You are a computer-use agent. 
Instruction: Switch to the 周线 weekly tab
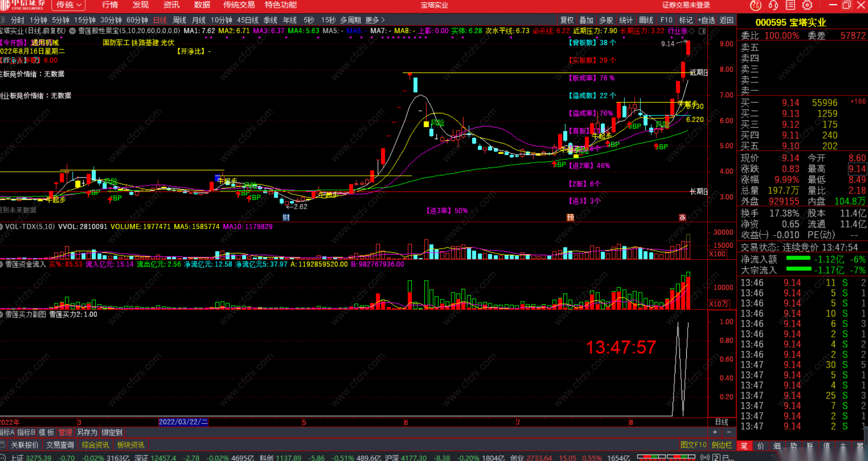pyautogui.click(x=179, y=20)
